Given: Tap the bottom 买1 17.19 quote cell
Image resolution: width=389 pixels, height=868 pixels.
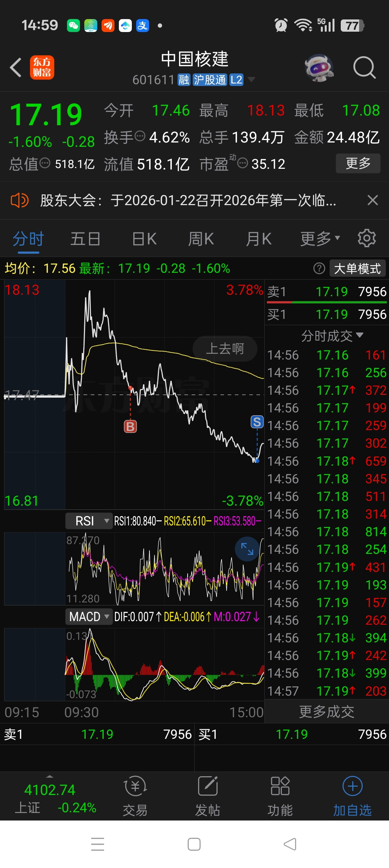Looking at the screenshot, I should point(292,734).
